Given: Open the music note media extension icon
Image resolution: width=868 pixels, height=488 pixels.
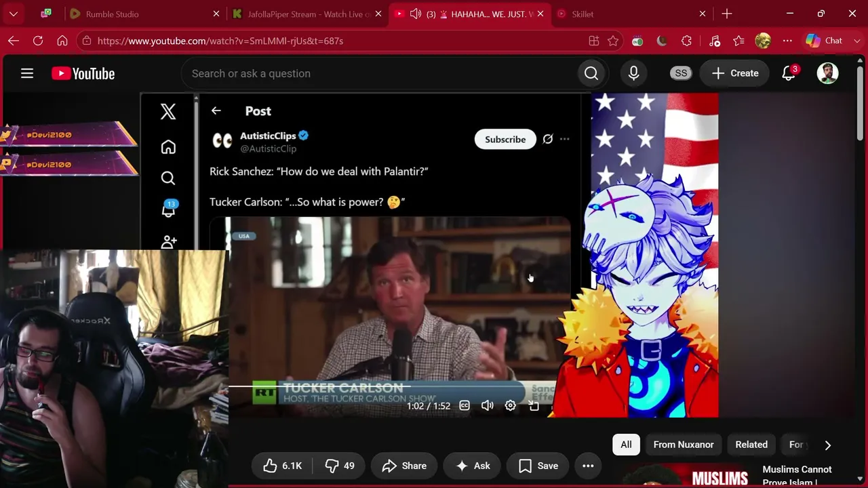Looking at the screenshot, I should point(714,41).
